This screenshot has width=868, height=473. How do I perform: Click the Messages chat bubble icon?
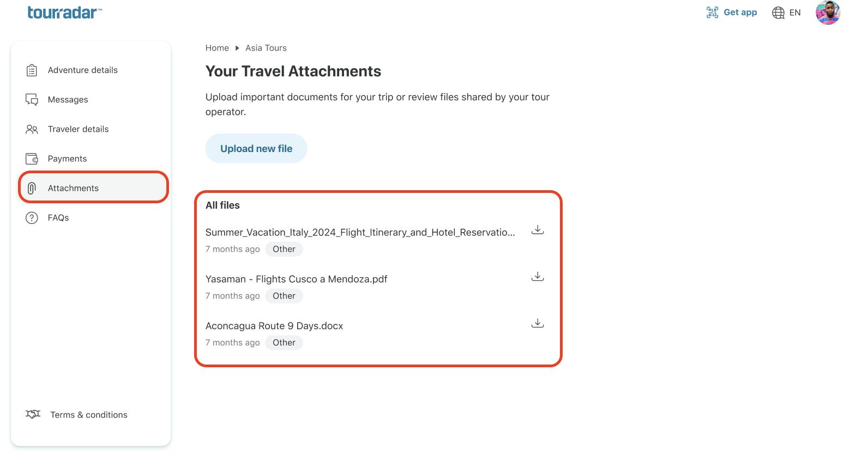32,100
